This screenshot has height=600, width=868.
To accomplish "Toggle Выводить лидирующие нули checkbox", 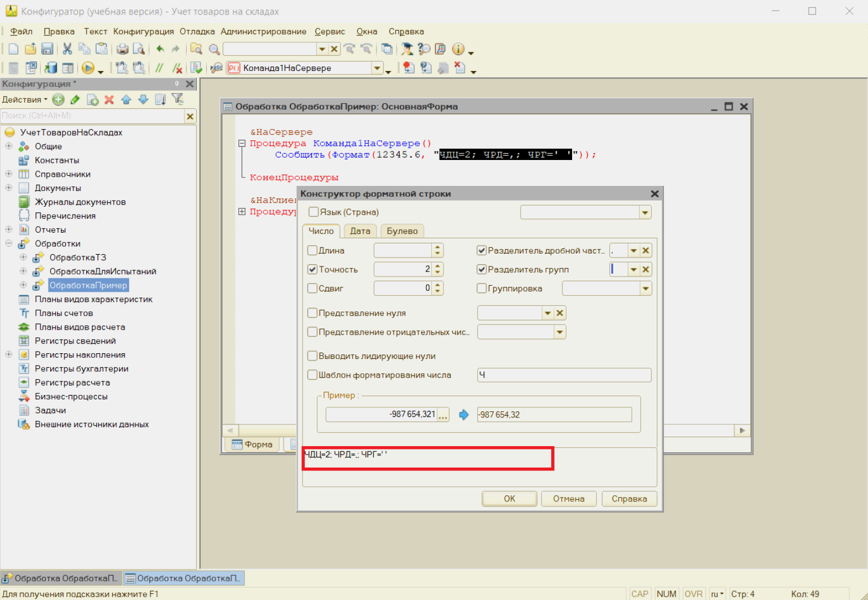I will pos(312,356).
